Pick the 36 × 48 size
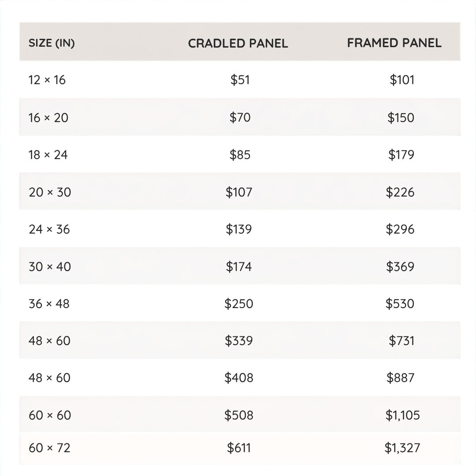 tap(49, 304)
